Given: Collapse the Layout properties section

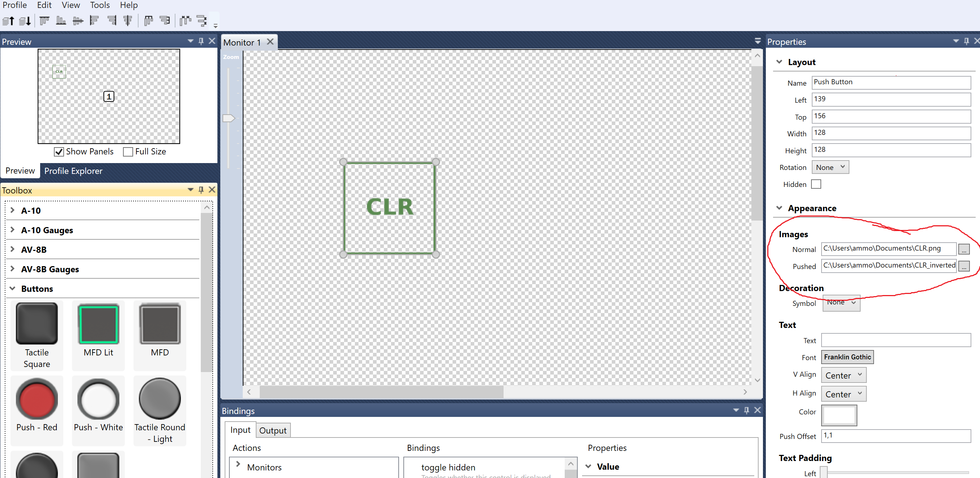Looking at the screenshot, I should coord(779,61).
